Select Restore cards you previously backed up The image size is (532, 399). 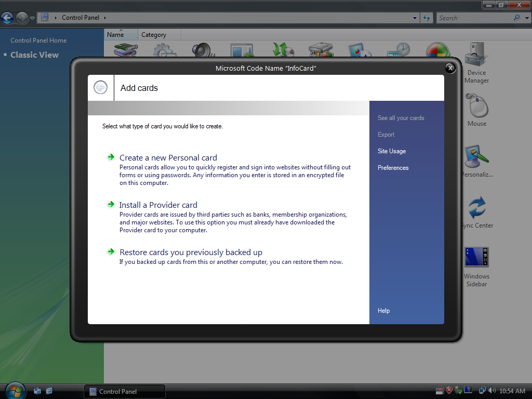(191, 252)
